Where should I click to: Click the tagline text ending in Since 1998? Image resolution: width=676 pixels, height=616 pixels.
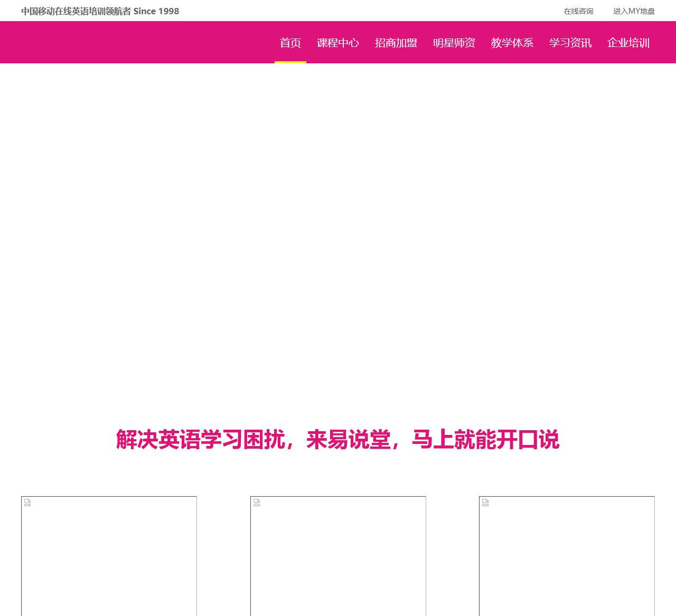(x=100, y=11)
